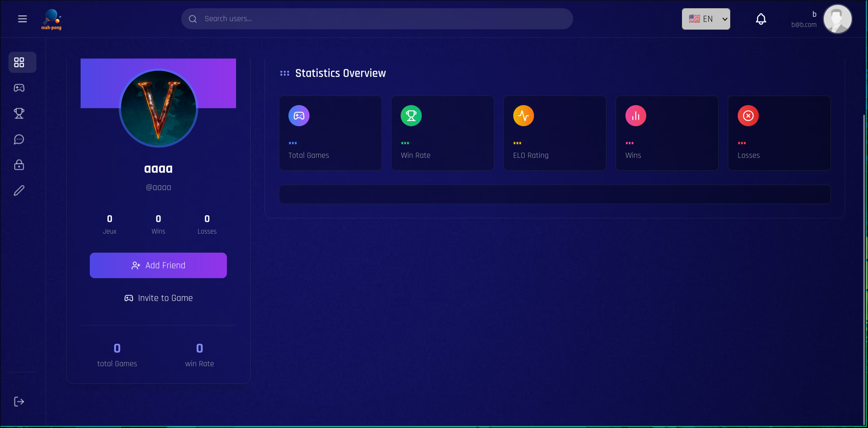Open the hamburger menu
Viewport: 868px width, 428px height.
22,19
